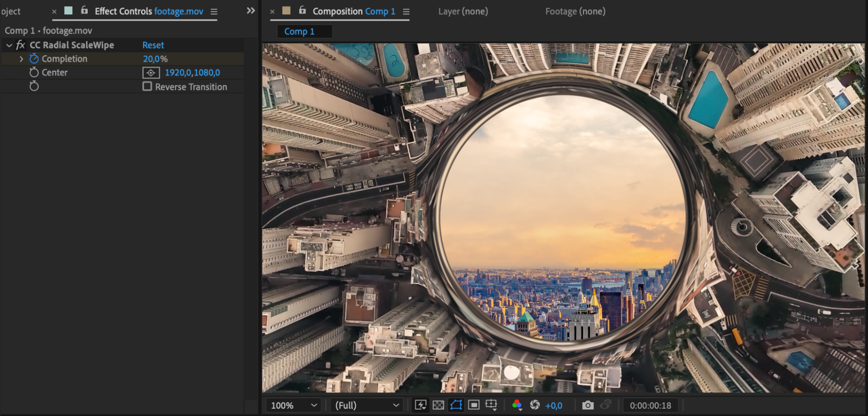This screenshot has height=416, width=868.
Task: Toggle the transparency grid checkerboard
Action: point(439,405)
